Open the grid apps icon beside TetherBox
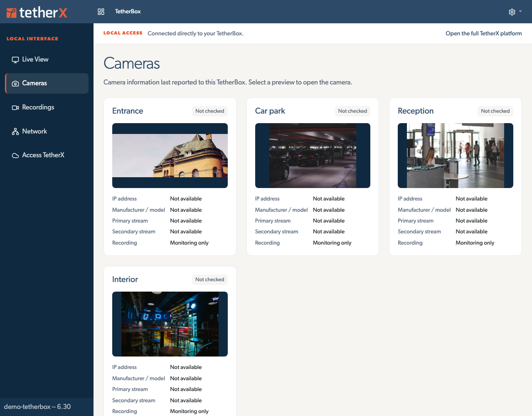Viewport: 532px width, 416px height. (101, 12)
